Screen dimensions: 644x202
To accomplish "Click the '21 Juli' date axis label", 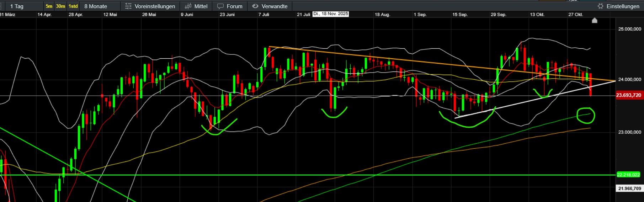I will coord(304,15).
